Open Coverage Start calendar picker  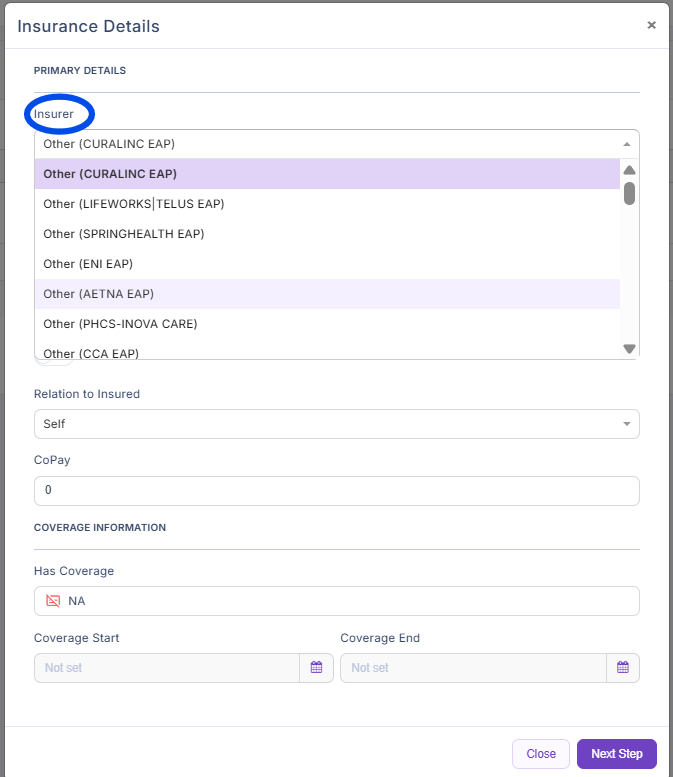pyautogui.click(x=316, y=667)
